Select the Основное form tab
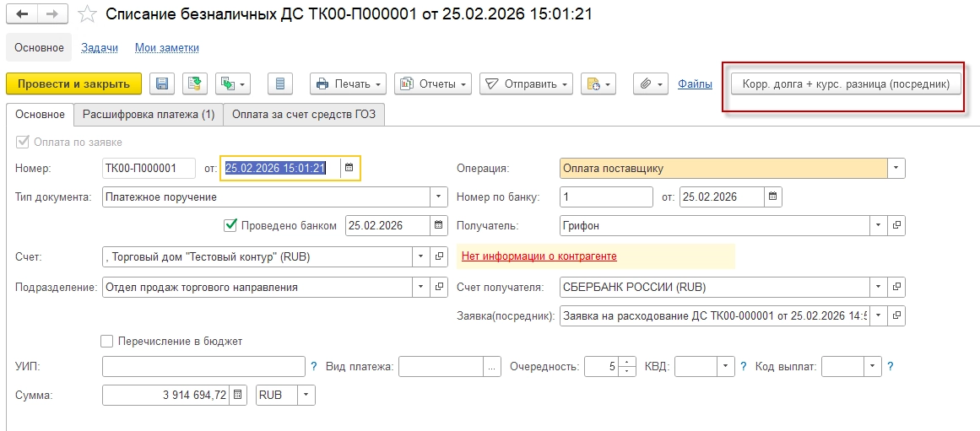Screen dimensions: 980x431 [40, 115]
